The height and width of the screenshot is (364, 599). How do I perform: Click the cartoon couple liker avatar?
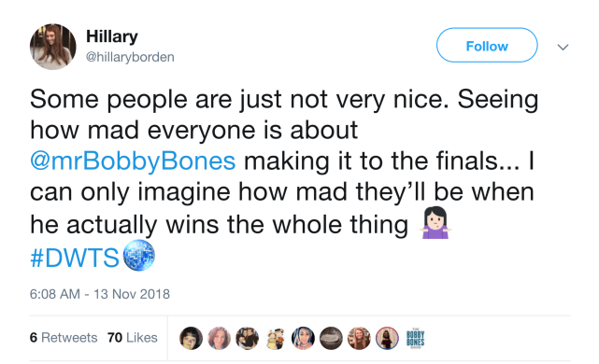tap(275, 338)
